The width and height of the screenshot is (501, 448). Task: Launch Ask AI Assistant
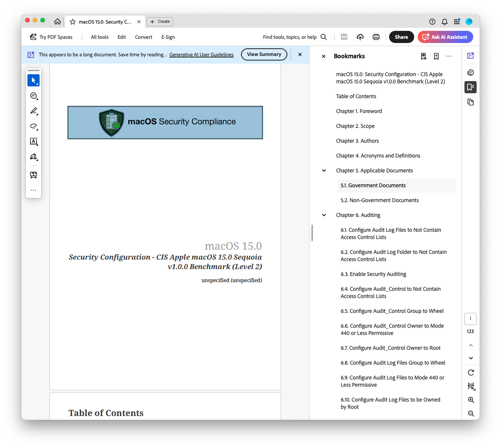[445, 37]
